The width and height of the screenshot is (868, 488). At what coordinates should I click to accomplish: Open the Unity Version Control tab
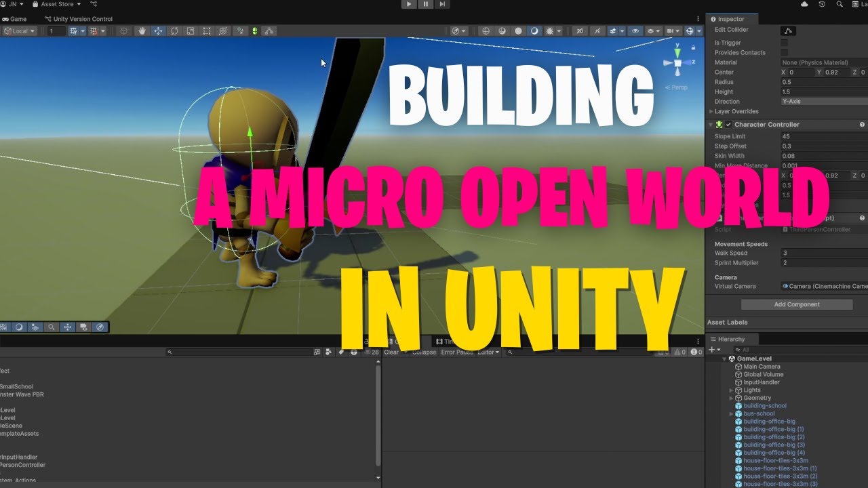coord(78,19)
